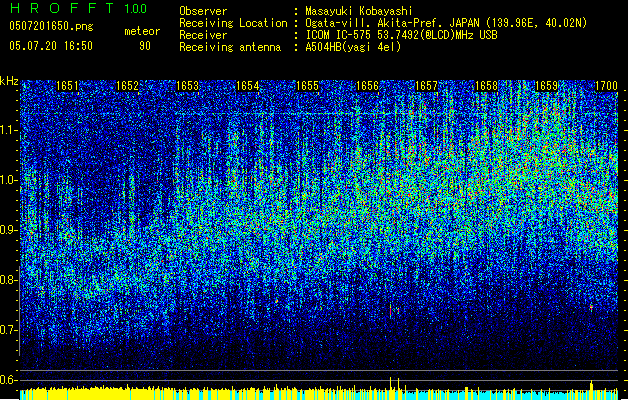Select the Ogata-vill. Akita-Pref. JAPAN location text
The width and height of the screenshot is (629, 400).
446,23
